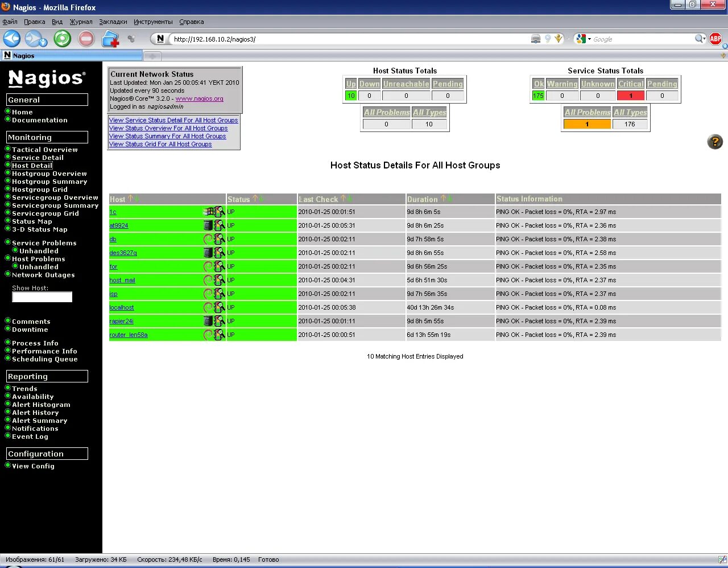This screenshot has height=568, width=728.
Task: View service details icon for host 1c
Action: pyautogui.click(x=220, y=212)
